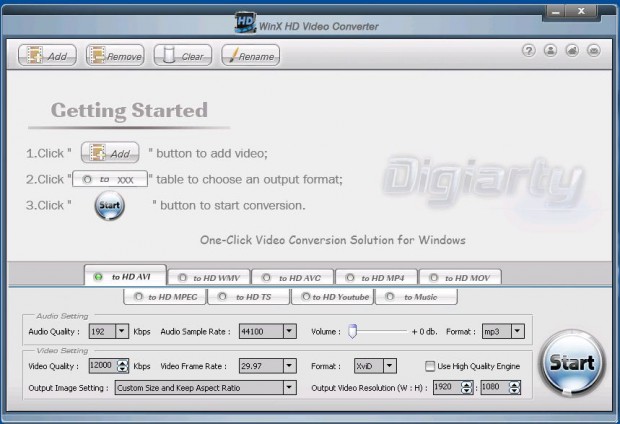The image size is (620, 424).
Task: Click the Add button in Getting Started guide
Action: [110, 153]
